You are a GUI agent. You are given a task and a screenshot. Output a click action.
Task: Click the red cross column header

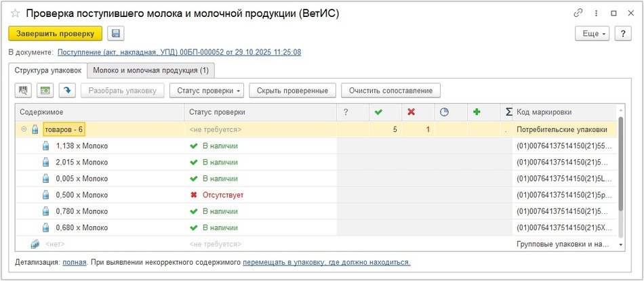[x=411, y=112]
